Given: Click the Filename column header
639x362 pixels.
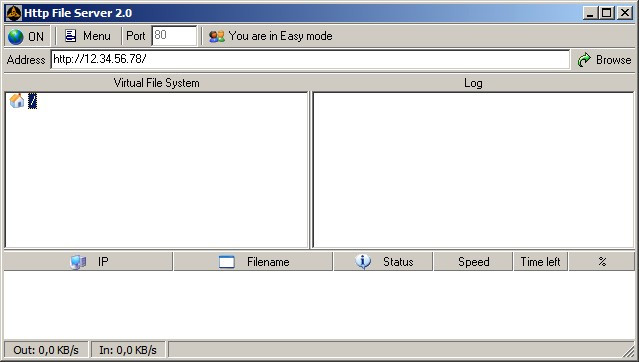Looking at the screenshot, I should (x=253, y=262).
